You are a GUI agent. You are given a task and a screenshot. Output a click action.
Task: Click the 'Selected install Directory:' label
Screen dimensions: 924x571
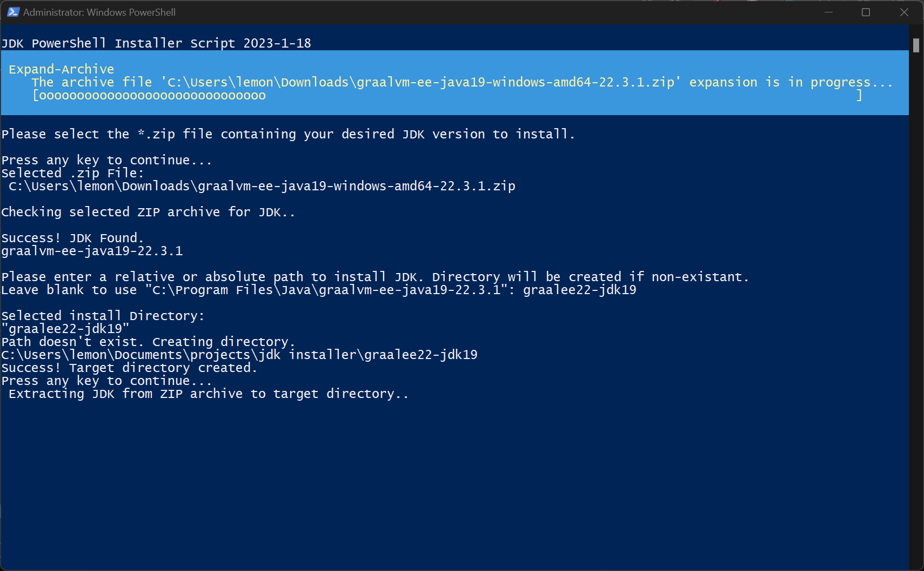[x=103, y=315]
